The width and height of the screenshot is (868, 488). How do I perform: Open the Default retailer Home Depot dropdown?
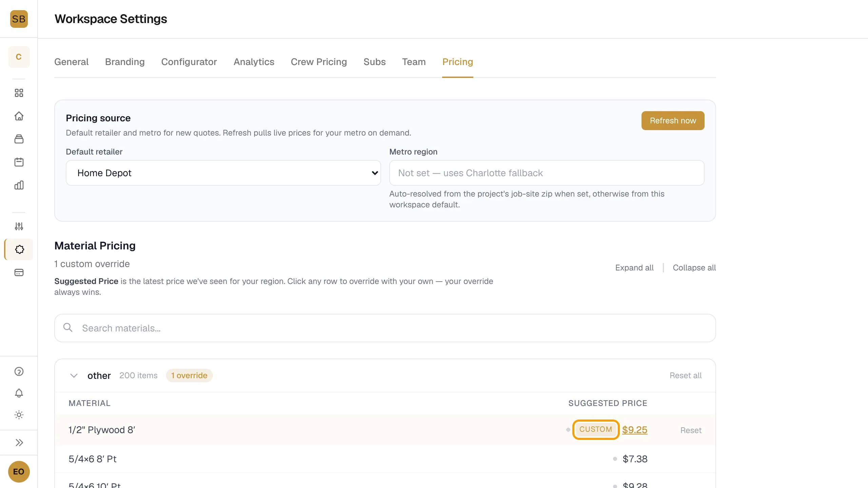click(223, 173)
